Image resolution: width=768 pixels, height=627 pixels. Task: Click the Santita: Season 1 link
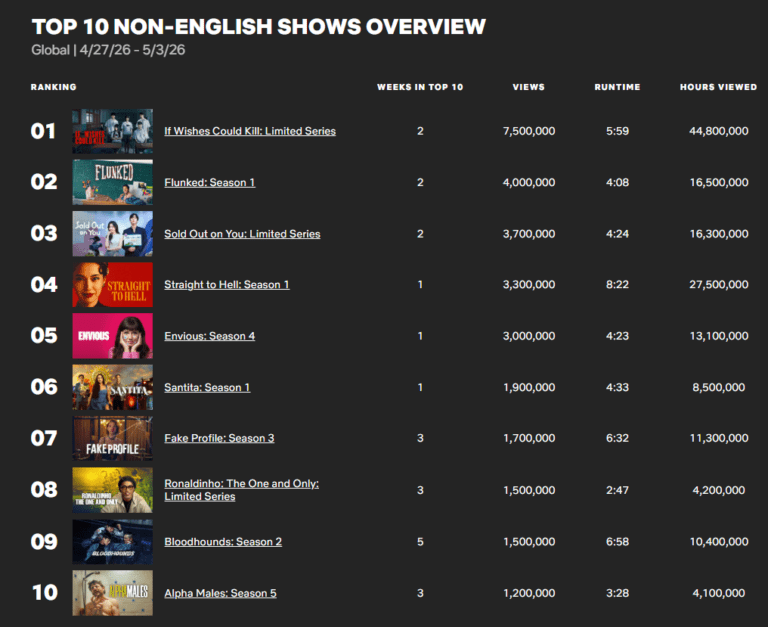coord(207,387)
